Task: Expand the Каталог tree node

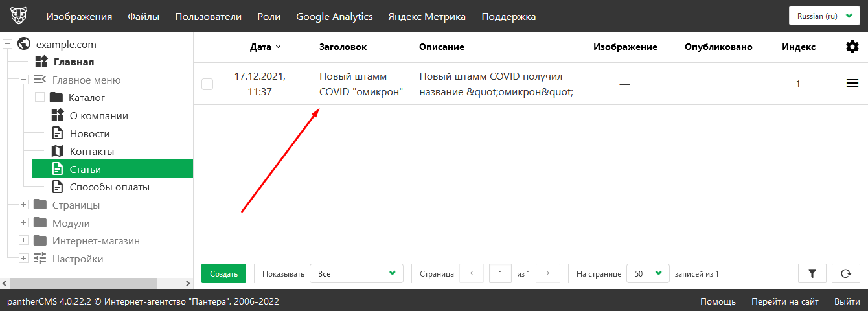Action: coord(40,98)
